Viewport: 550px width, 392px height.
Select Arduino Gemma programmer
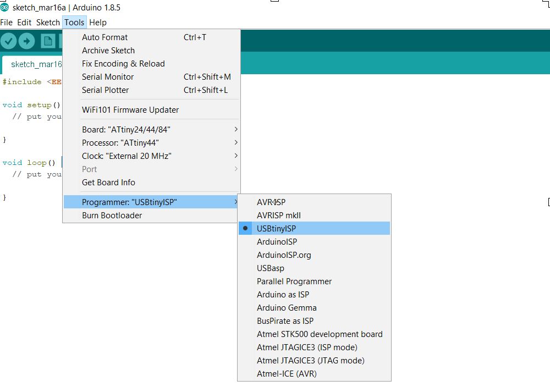pyautogui.click(x=314, y=308)
